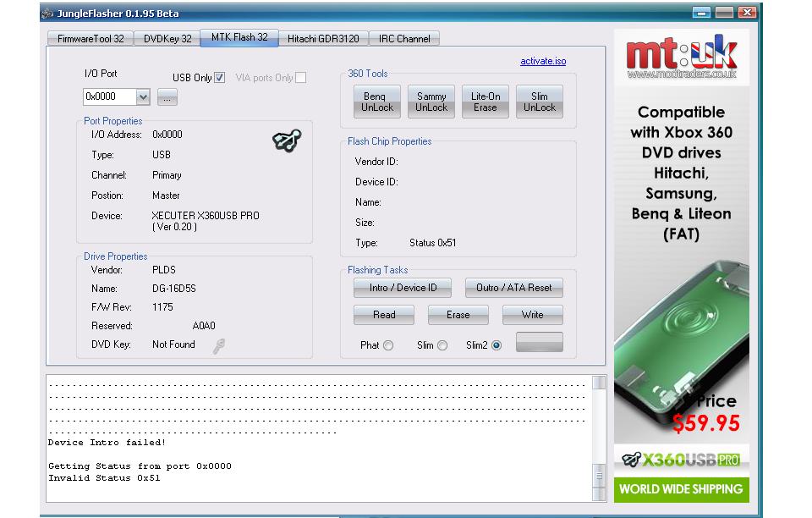Click the mt:uk modtraders logo banner

click(x=682, y=57)
